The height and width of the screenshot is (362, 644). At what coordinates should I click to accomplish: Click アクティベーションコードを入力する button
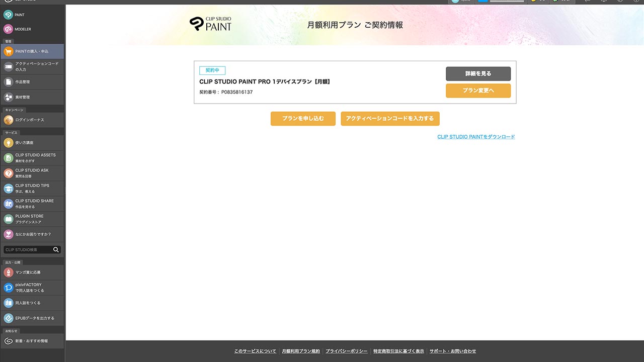[390, 119]
